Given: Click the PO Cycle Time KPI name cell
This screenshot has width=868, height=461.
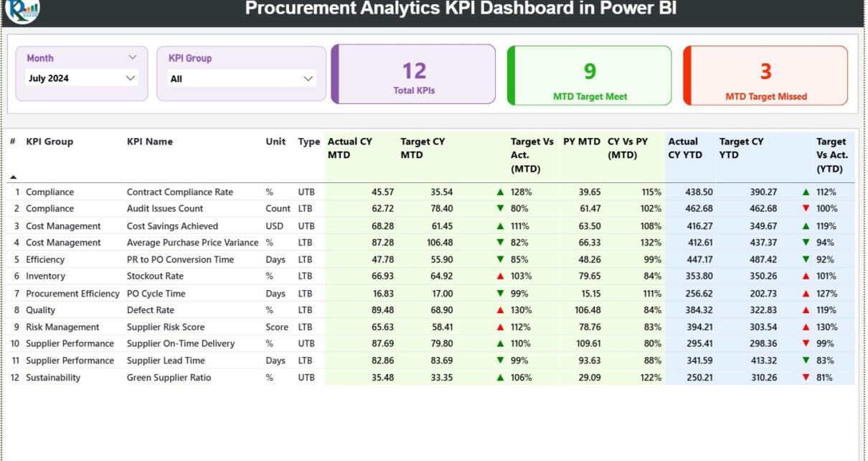Looking at the screenshot, I should pyautogui.click(x=156, y=294).
